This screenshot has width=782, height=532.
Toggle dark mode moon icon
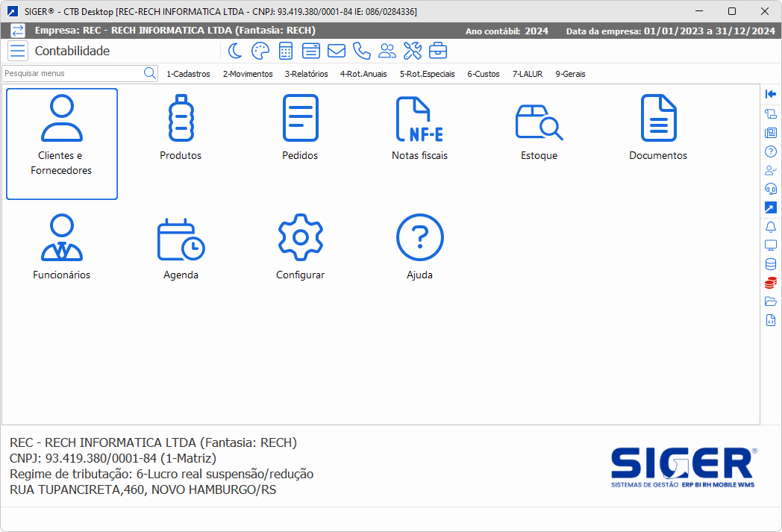(235, 51)
